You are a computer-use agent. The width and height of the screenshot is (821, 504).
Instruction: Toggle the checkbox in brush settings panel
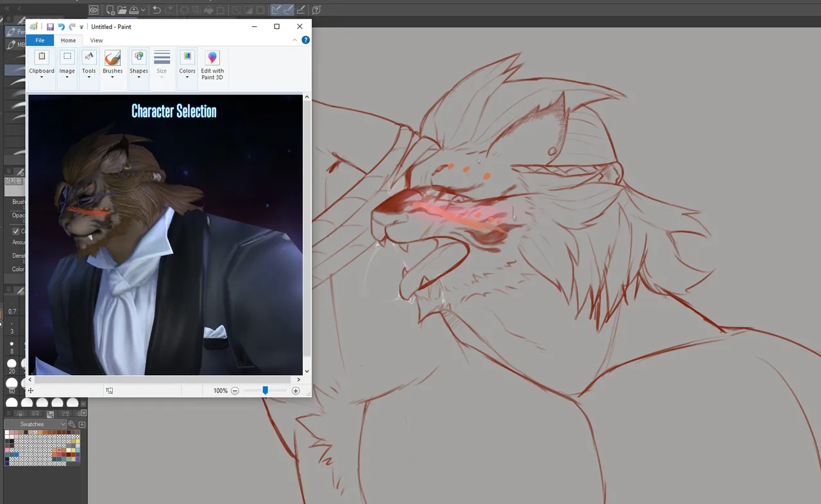click(x=16, y=231)
